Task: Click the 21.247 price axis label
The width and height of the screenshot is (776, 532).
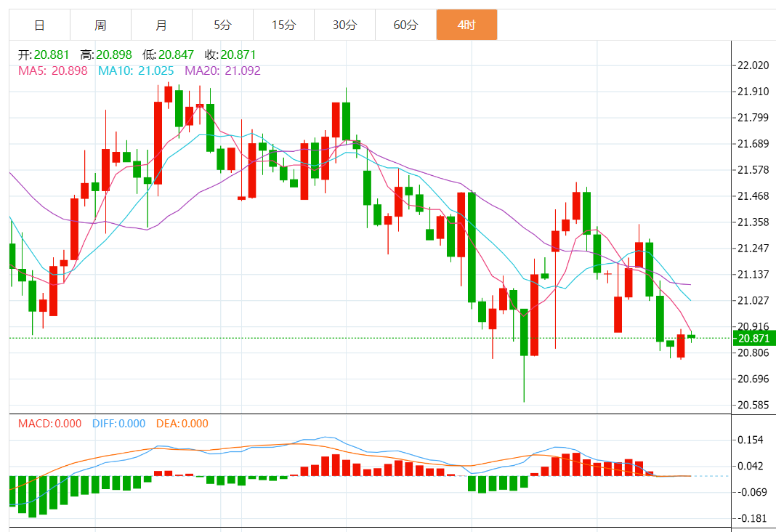Action: point(753,249)
